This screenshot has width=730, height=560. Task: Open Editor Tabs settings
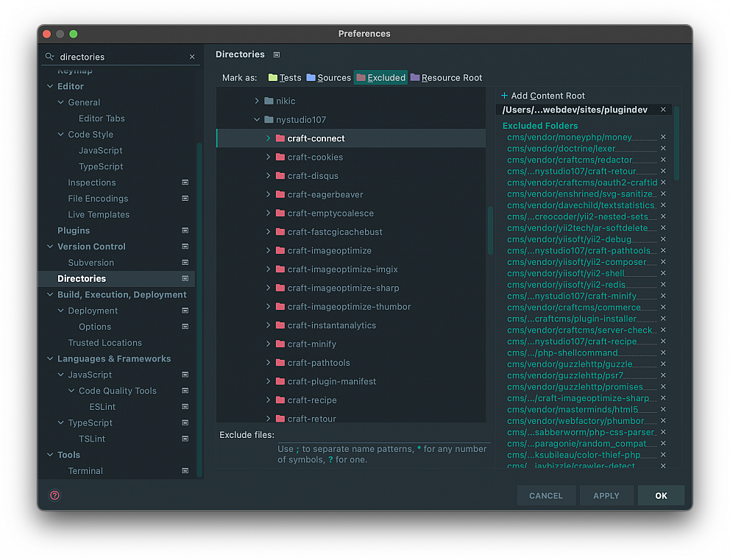coord(102,118)
